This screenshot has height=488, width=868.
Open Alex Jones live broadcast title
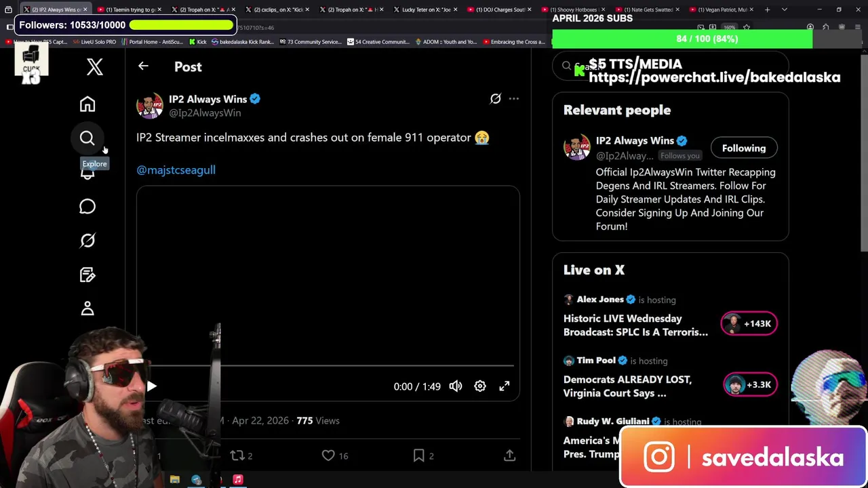pos(635,325)
